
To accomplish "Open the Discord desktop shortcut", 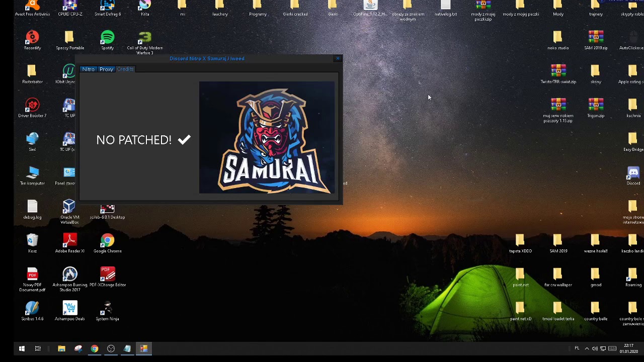I will pyautogui.click(x=633, y=176).
